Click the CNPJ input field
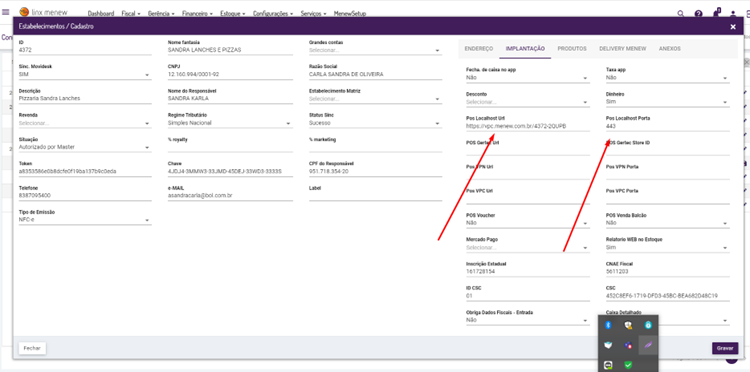The image size is (750, 372). click(x=231, y=75)
